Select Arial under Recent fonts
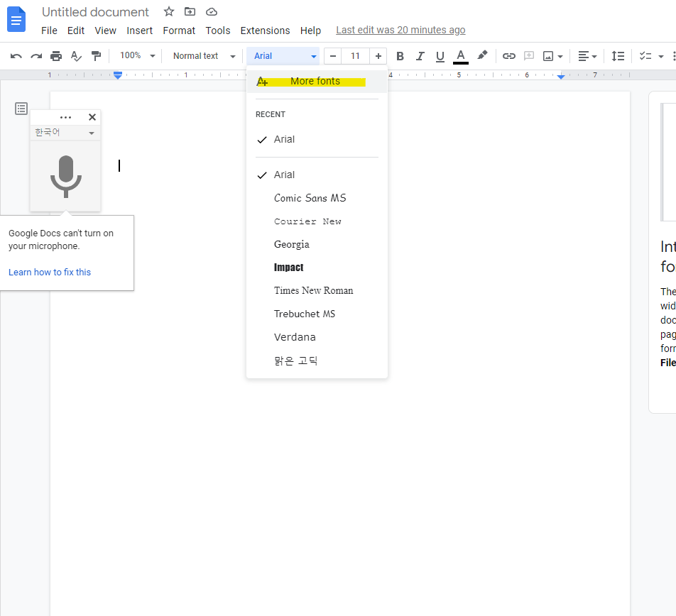 click(x=317, y=139)
